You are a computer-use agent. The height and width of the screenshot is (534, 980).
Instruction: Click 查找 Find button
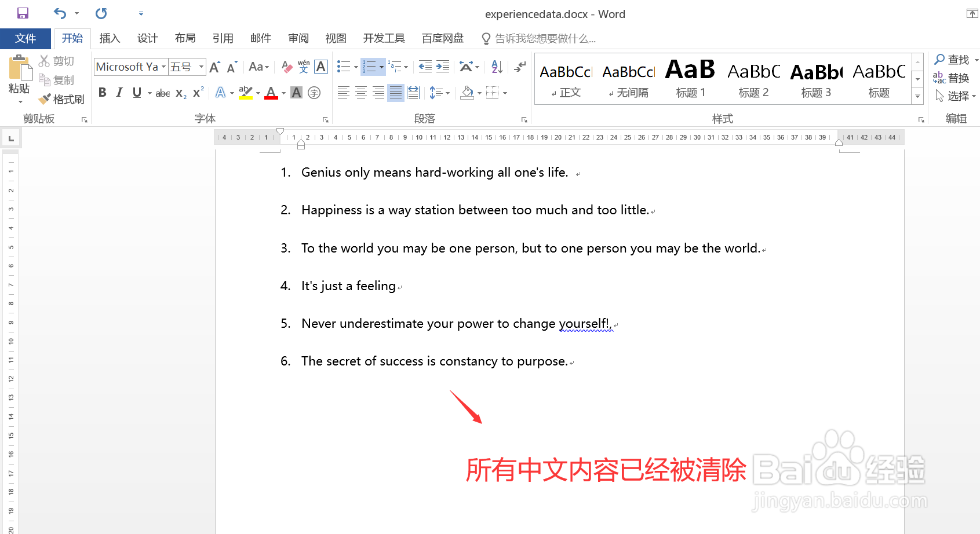point(952,60)
